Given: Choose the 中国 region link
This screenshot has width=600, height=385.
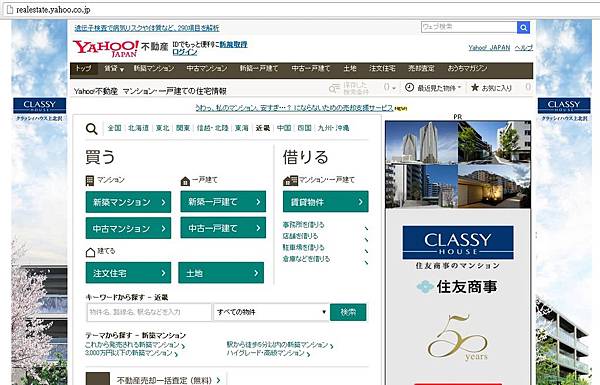Looking at the screenshot, I should click(284, 128).
